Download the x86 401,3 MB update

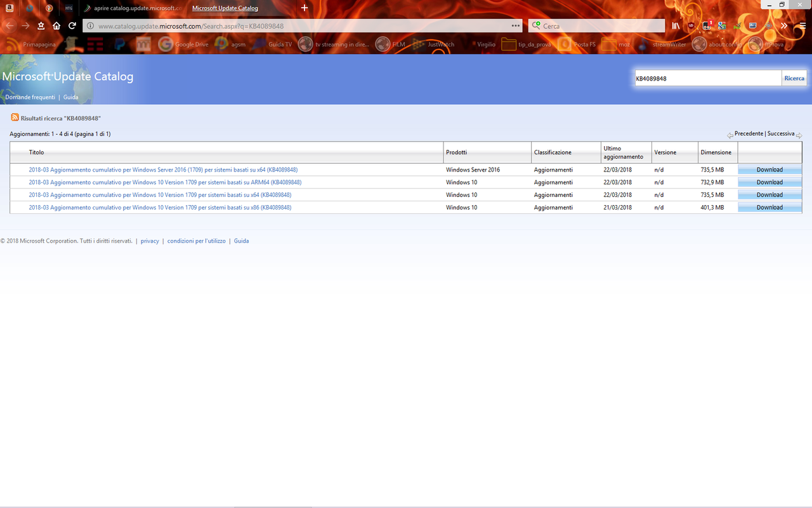(x=769, y=208)
